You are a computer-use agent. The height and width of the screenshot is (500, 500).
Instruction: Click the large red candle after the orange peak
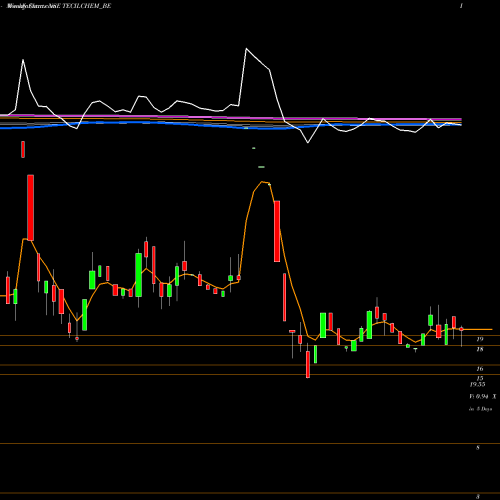pos(277,231)
